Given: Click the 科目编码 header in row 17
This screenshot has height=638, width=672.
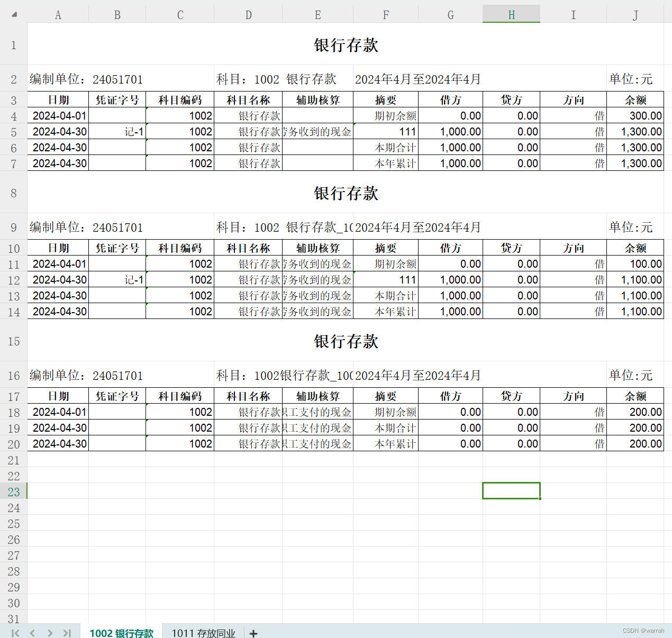Looking at the screenshot, I should [180, 396].
